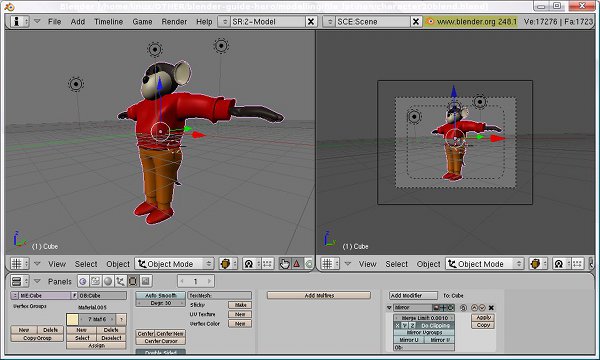Toggle Mirror modifier Y axis
Screen dimensions: 600x360
[x=405, y=326]
